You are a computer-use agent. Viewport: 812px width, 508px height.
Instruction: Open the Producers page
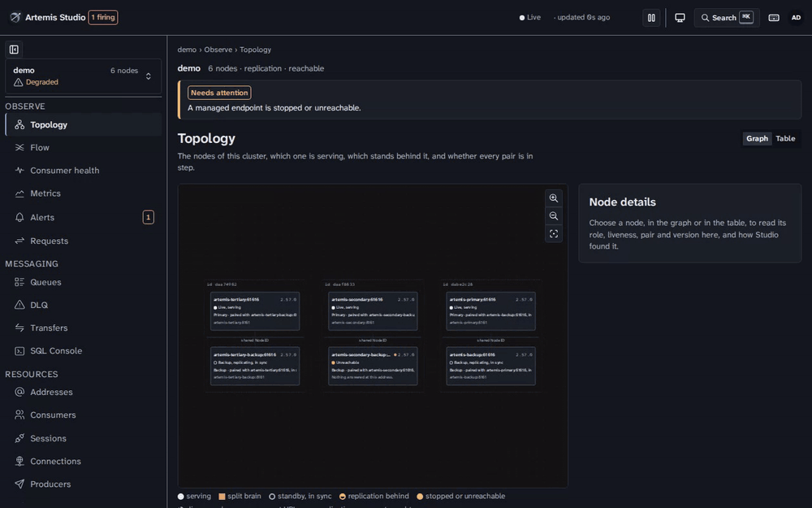84,484
